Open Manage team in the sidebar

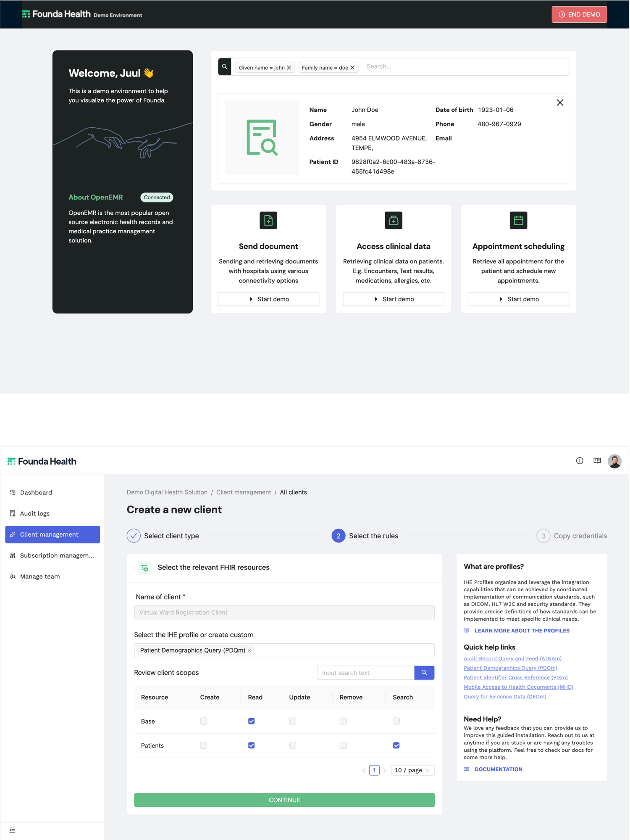click(52, 577)
